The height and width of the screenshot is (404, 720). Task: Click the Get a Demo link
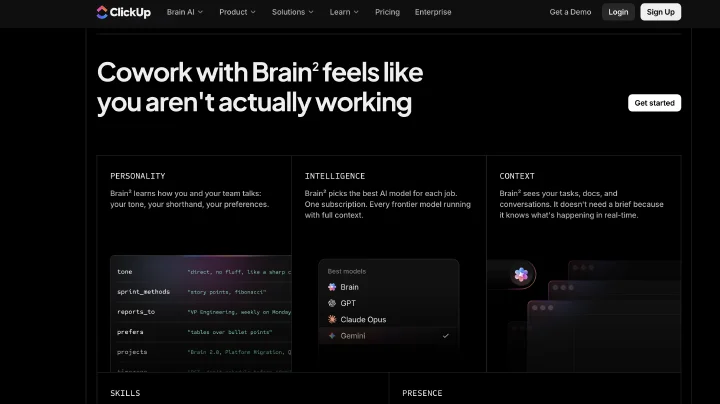570,12
